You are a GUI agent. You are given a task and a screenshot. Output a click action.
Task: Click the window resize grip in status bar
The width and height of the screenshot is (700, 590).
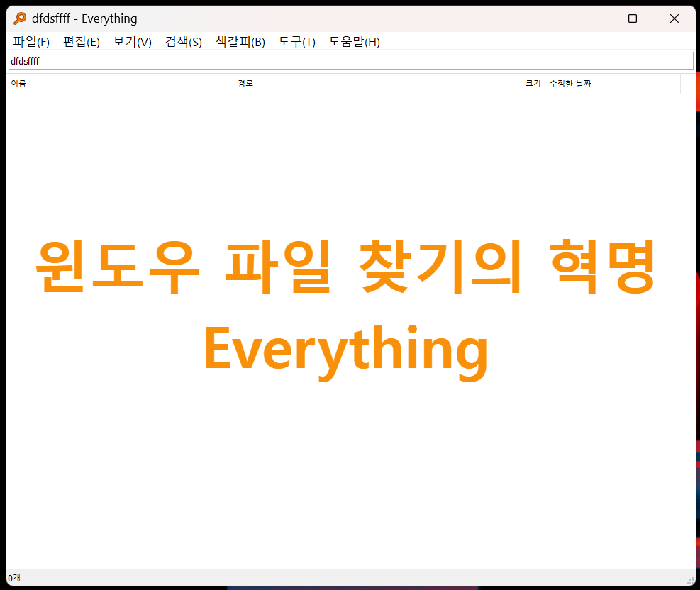(x=690, y=580)
